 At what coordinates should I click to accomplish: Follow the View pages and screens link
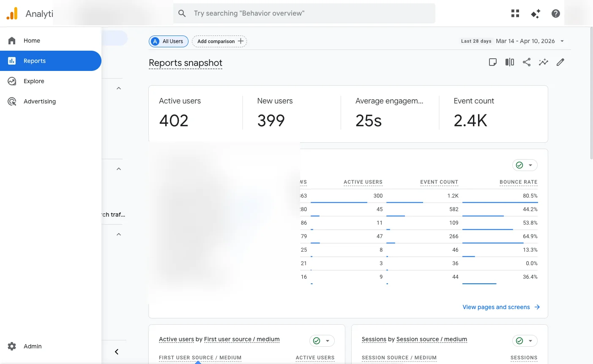click(496, 307)
